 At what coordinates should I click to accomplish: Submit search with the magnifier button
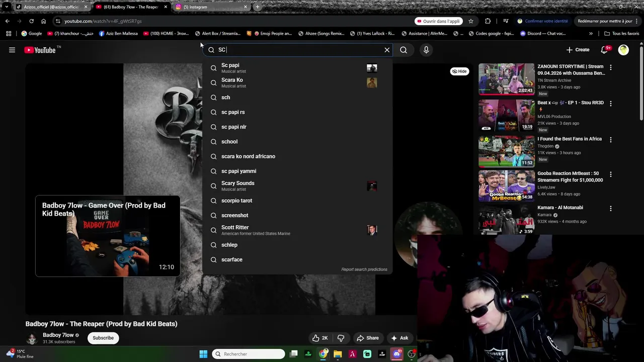coord(404,50)
